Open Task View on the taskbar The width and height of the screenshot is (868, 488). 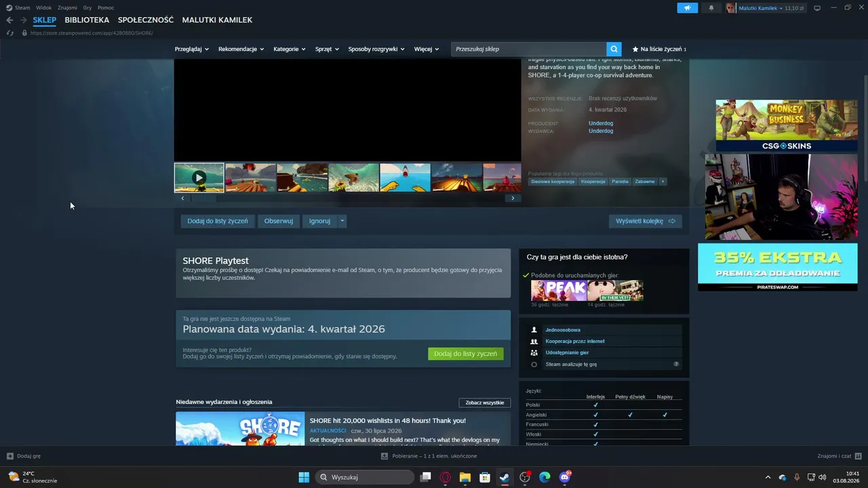(426, 477)
